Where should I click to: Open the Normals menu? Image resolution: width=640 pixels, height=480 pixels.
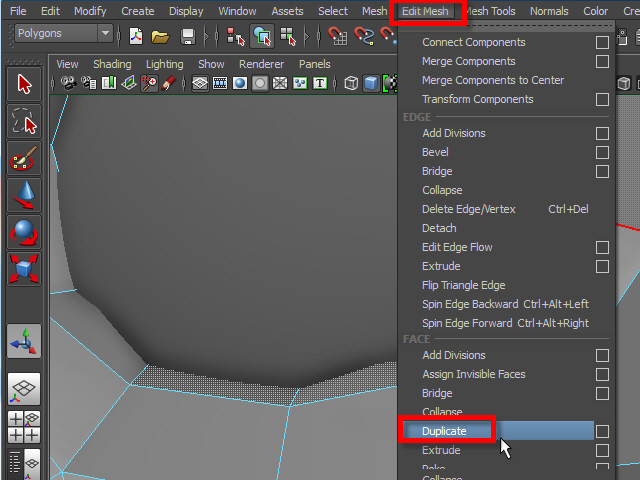pos(549,11)
